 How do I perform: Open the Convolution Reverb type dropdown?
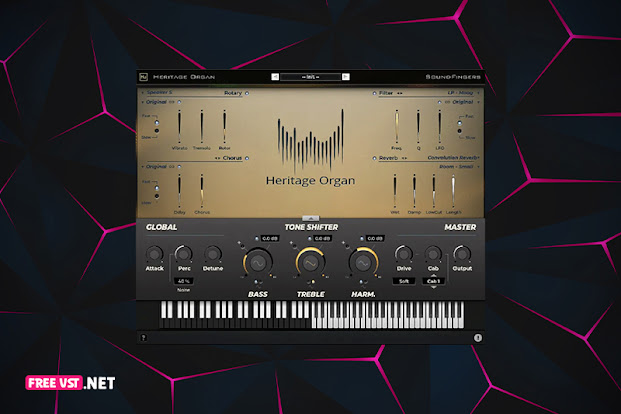click(453, 158)
